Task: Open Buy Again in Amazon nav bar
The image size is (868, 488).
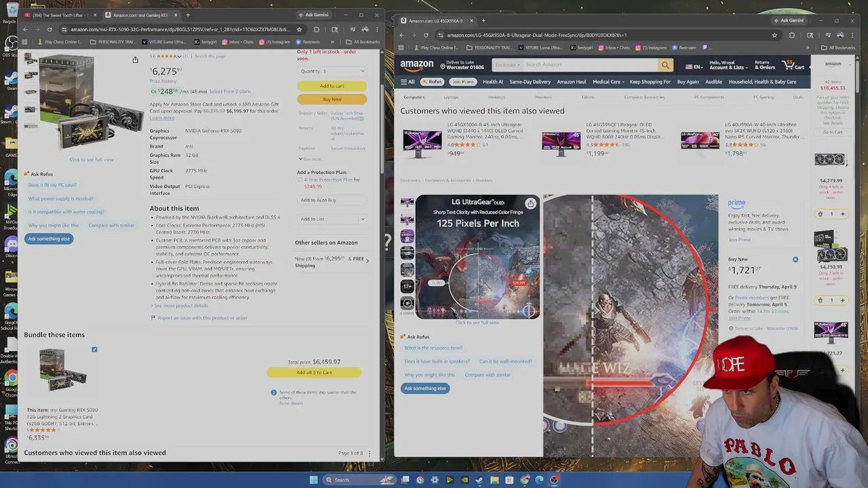Action: tap(688, 82)
